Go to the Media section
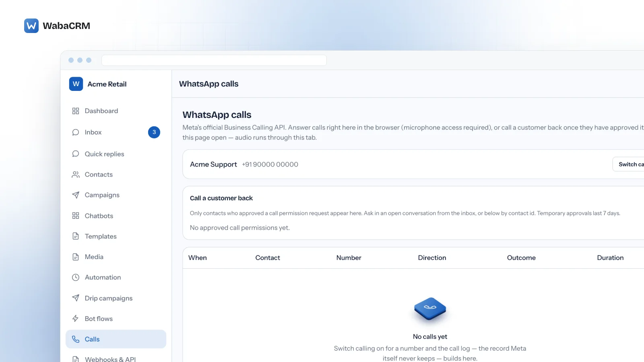 (x=116, y=257)
